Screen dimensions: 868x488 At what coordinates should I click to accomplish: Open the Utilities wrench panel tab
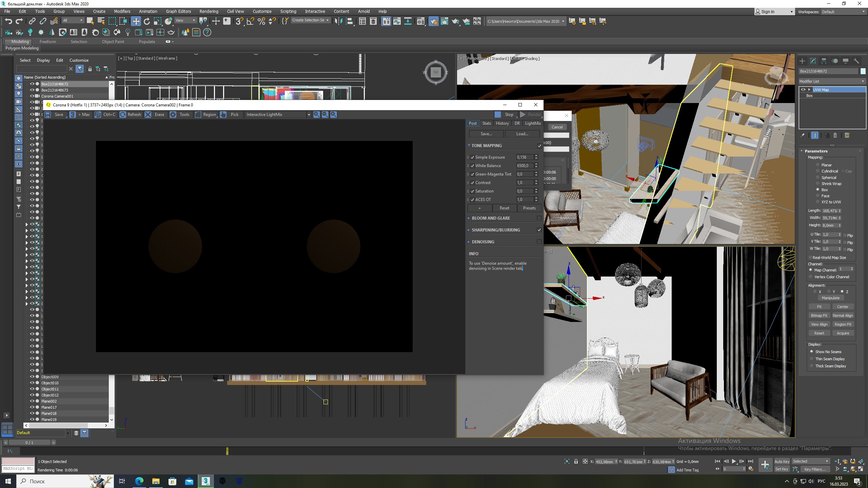(x=856, y=61)
